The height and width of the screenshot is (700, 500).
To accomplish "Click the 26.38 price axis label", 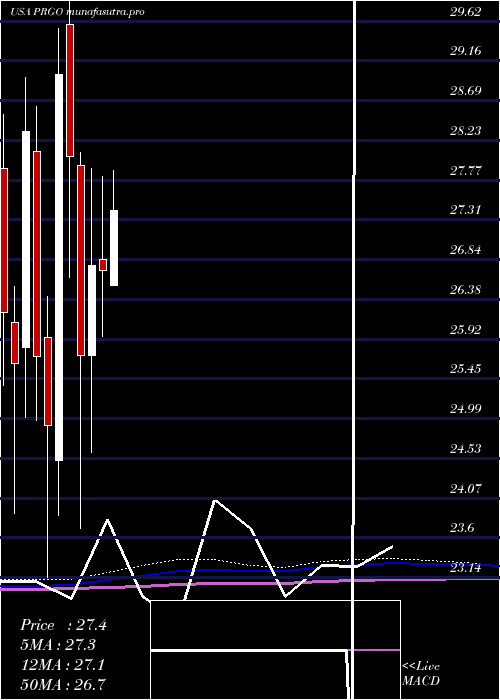I will click(466, 290).
